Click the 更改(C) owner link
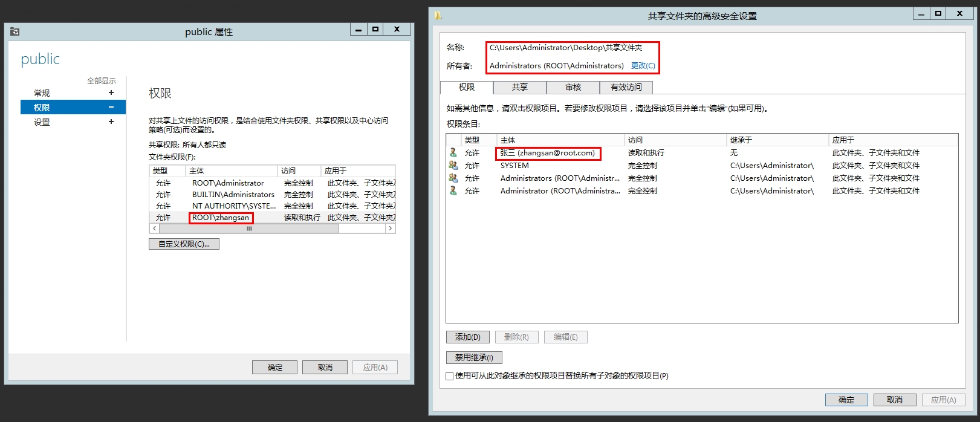Viewport: 980px width, 422px height. point(643,66)
